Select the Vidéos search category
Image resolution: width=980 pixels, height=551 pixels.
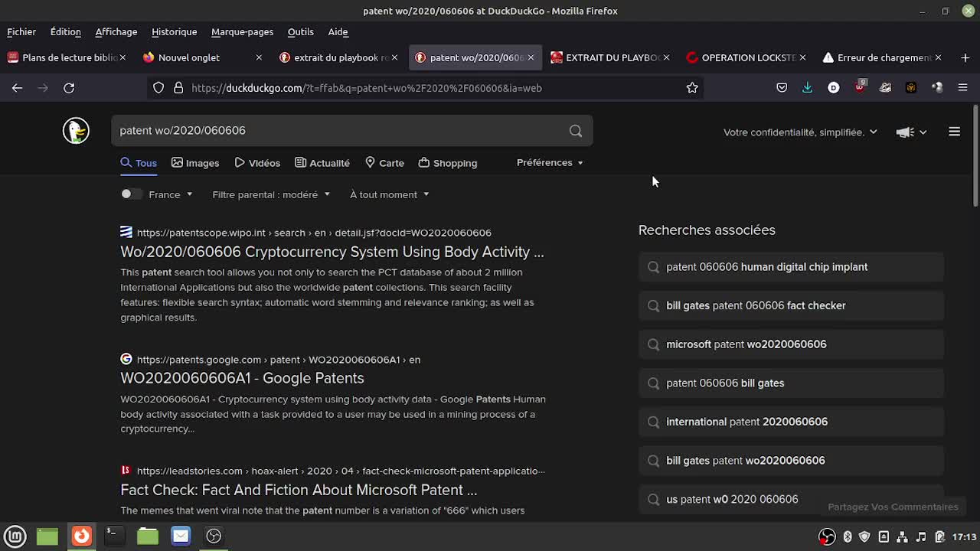[x=258, y=163]
